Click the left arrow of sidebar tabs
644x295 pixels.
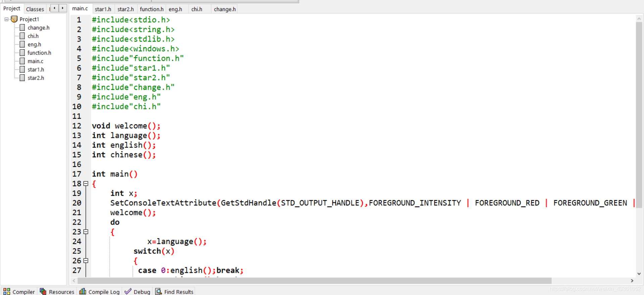click(54, 8)
